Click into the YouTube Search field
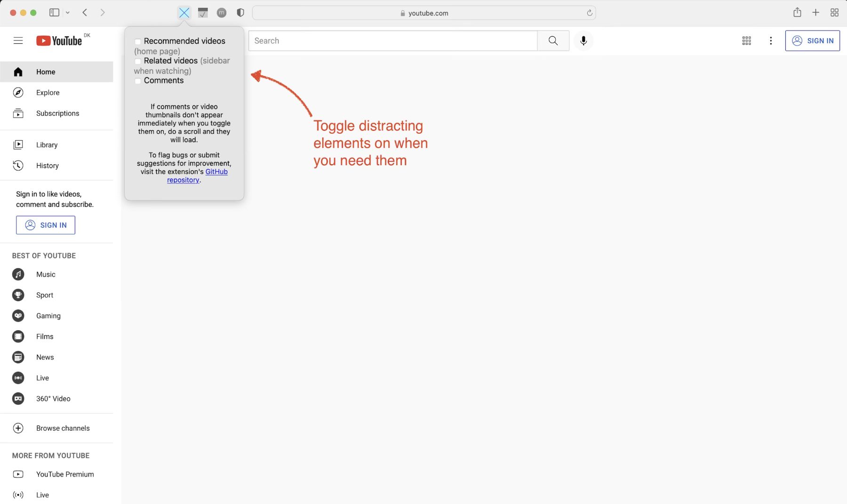Viewport: 847px width, 504px height. 392,41
